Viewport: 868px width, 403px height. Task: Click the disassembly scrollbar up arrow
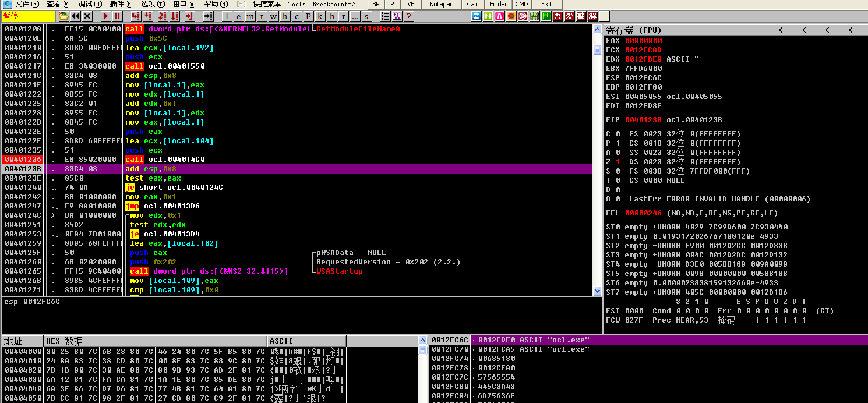click(597, 29)
